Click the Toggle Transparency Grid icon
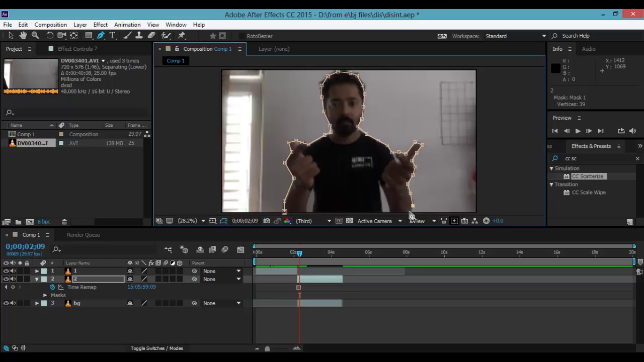Screen dimensions: 644x362 coord(349,221)
